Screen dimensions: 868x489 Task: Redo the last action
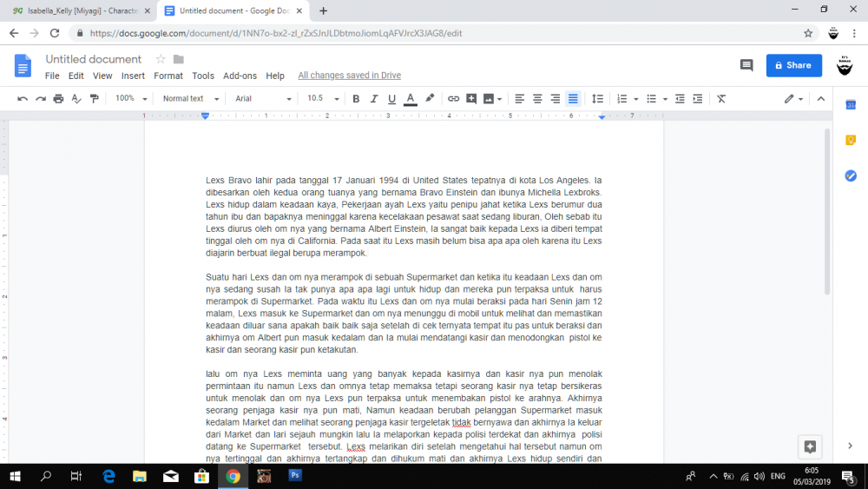tap(41, 98)
